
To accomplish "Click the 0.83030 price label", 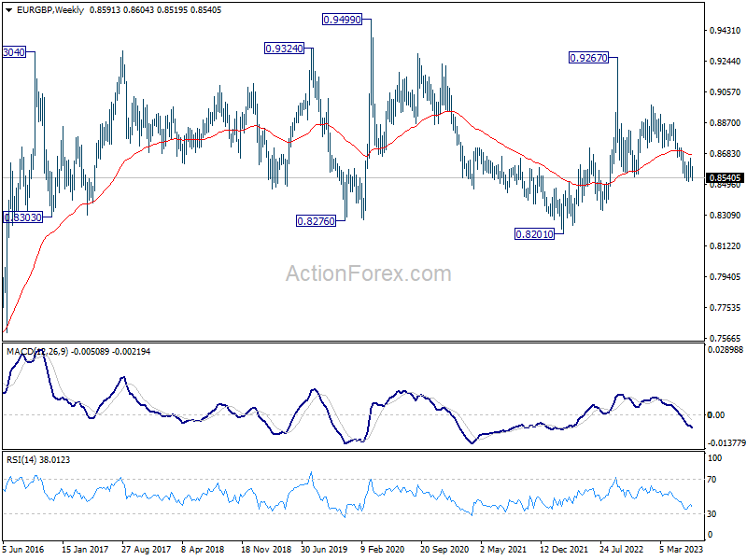I will pyautogui.click(x=22, y=217).
